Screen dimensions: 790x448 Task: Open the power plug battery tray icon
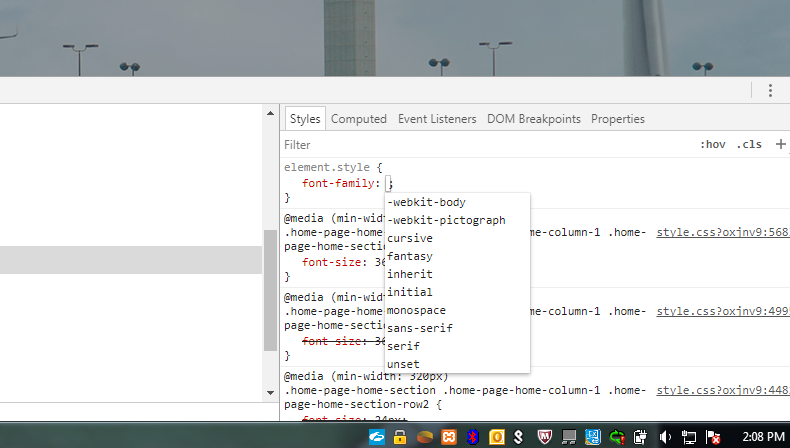[x=640, y=437]
